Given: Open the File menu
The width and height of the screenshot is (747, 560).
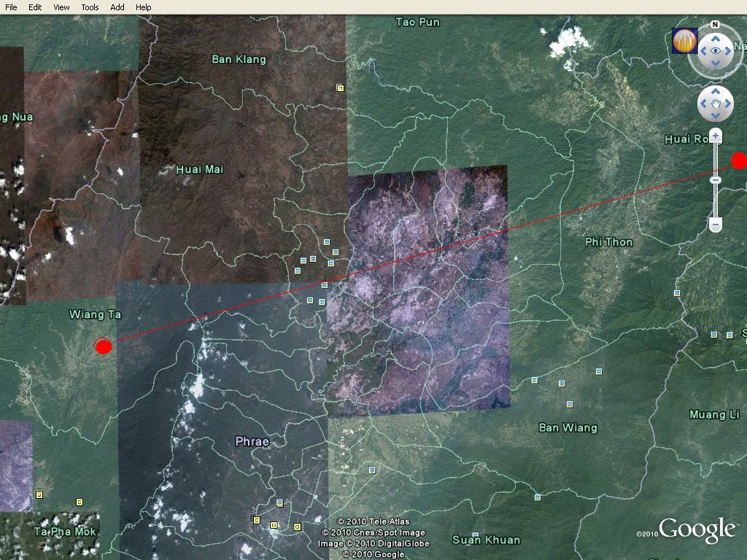Looking at the screenshot, I should pyautogui.click(x=12, y=7).
